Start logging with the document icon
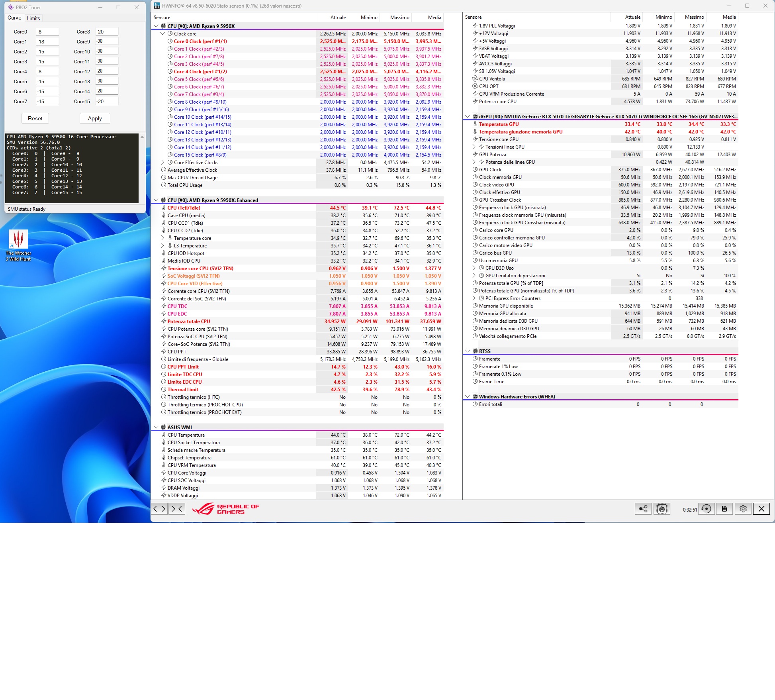 pyautogui.click(x=724, y=509)
